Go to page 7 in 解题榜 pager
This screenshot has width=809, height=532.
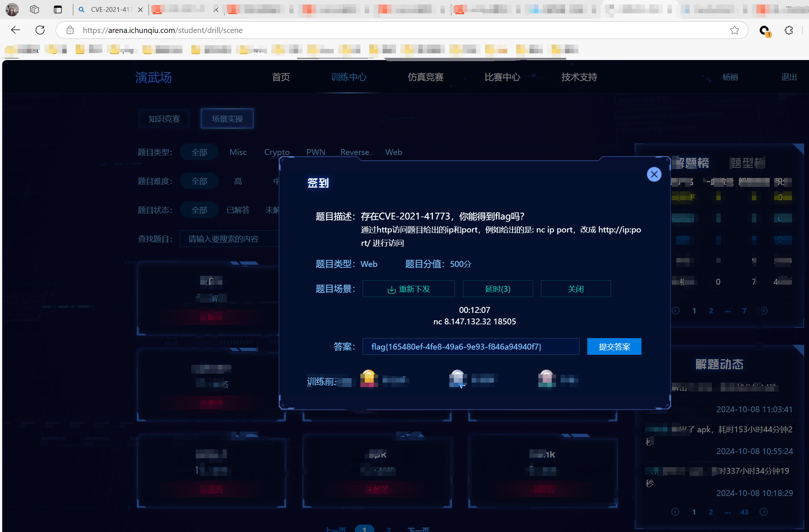(x=744, y=311)
